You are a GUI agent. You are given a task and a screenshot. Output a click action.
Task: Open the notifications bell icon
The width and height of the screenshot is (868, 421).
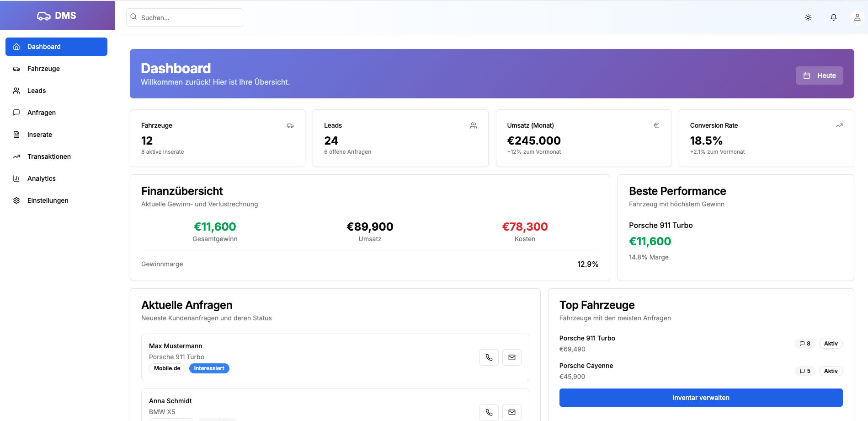coord(833,17)
